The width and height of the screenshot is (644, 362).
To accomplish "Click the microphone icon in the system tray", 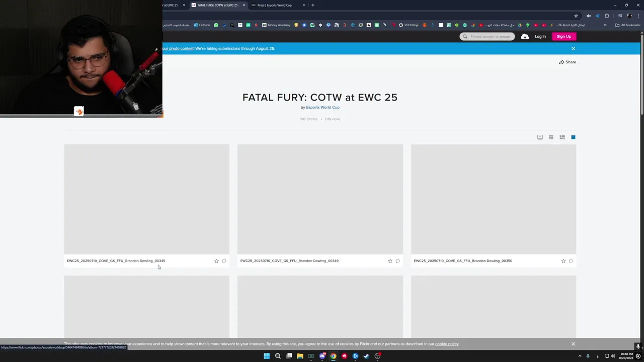I will [588, 356].
